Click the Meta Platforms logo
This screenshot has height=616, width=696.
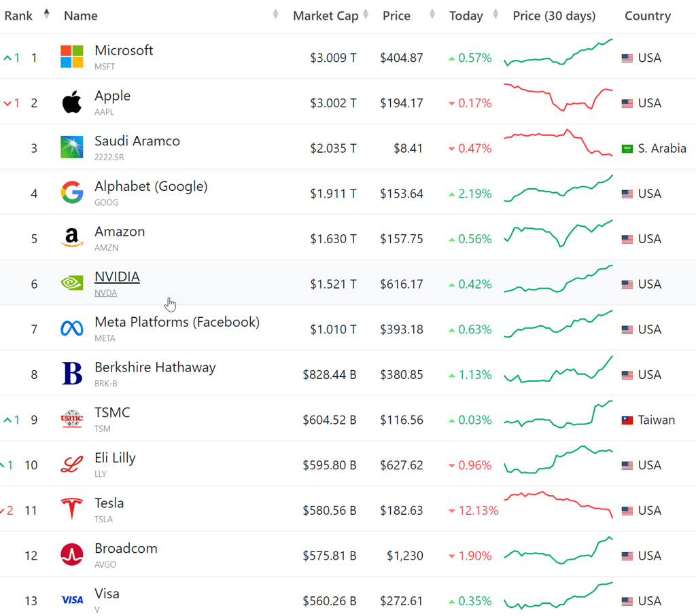(72, 329)
